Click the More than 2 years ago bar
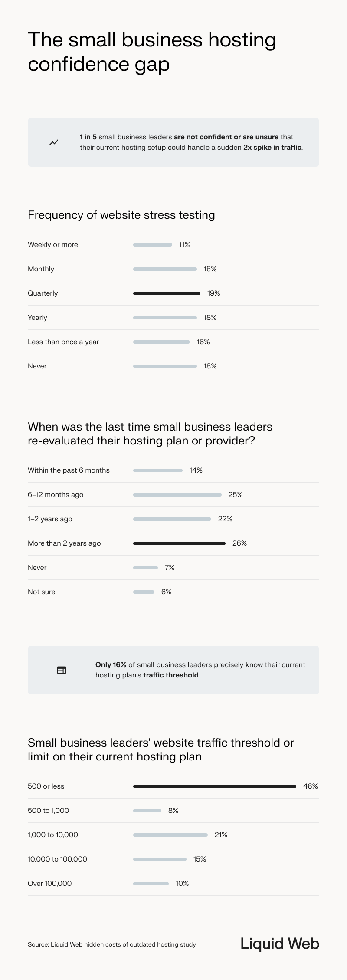 tap(179, 543)
